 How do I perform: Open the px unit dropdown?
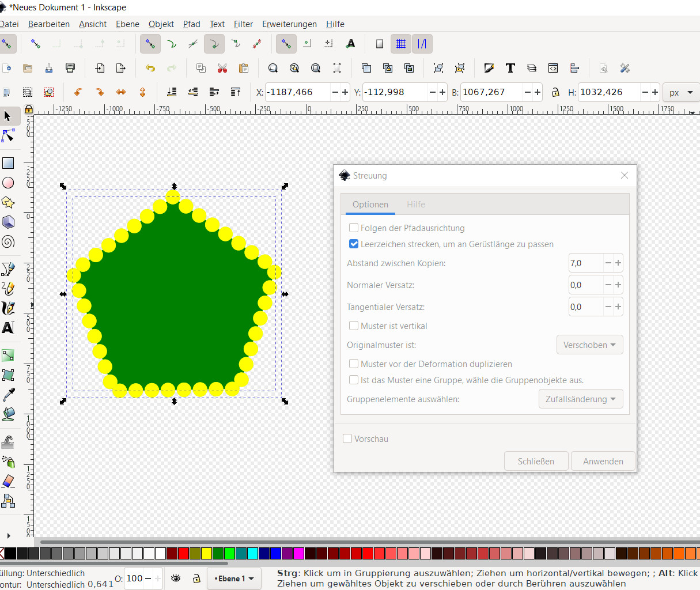[x=680, y=92]
